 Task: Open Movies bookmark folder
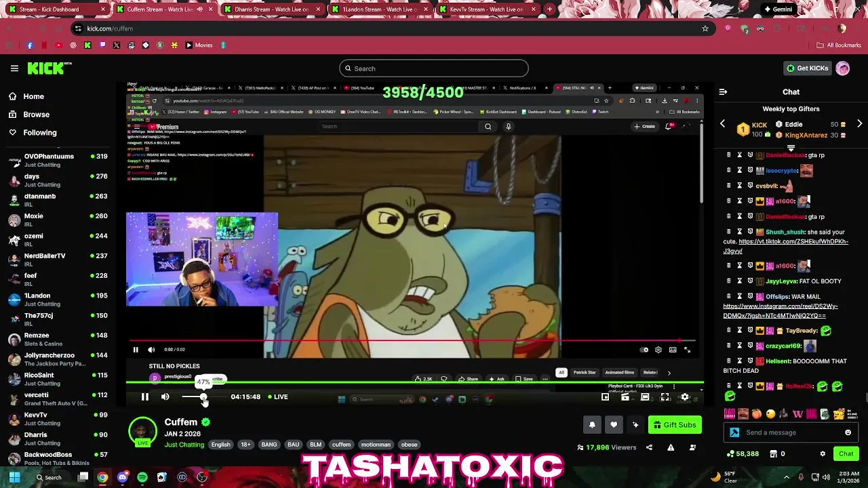199,45
